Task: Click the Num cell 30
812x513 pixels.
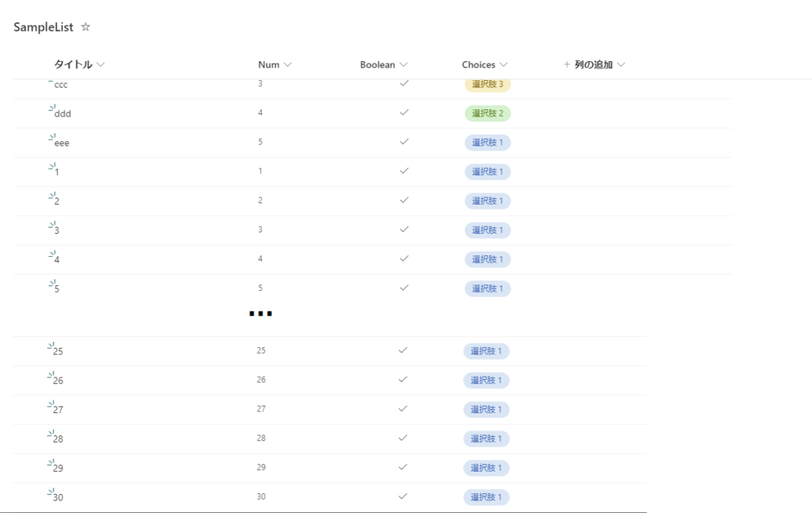Action: 261,497
